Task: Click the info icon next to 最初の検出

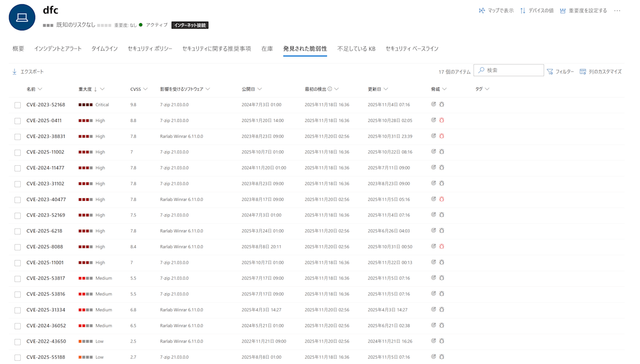Action: (330, 89)
